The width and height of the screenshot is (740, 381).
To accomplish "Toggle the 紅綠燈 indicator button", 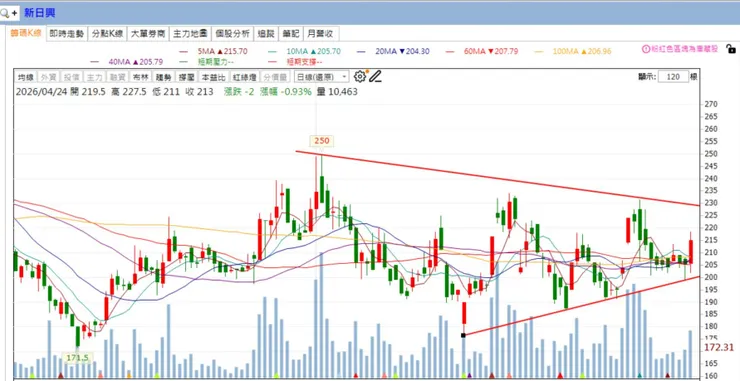I will click(x=244, y=77).
